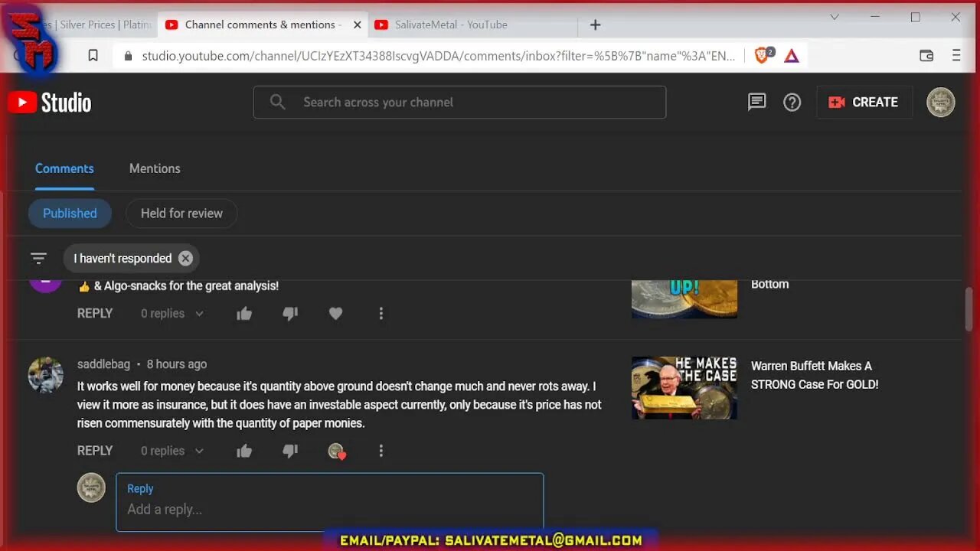Dislike the Algo-snacks comment
Viewport: 980px width, 551px height.
pyautogui.click(x=290, y=313)
